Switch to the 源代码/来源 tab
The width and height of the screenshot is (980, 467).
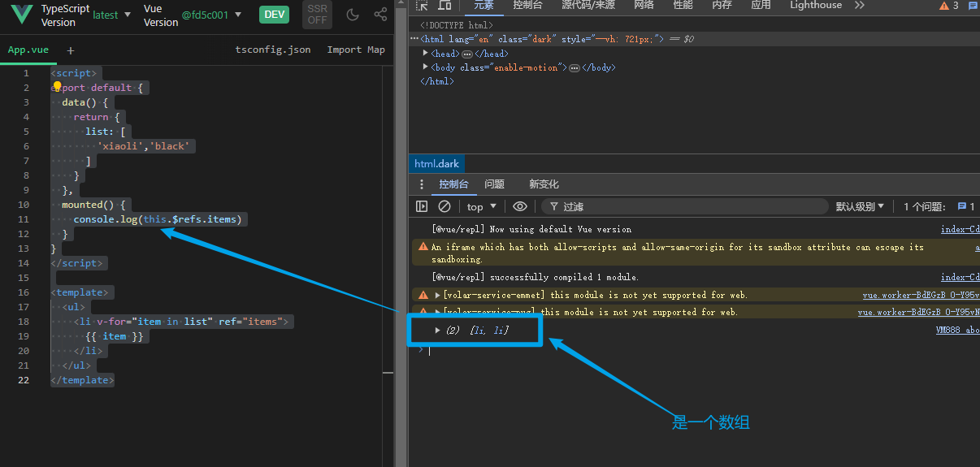click(x=588, y=5)
